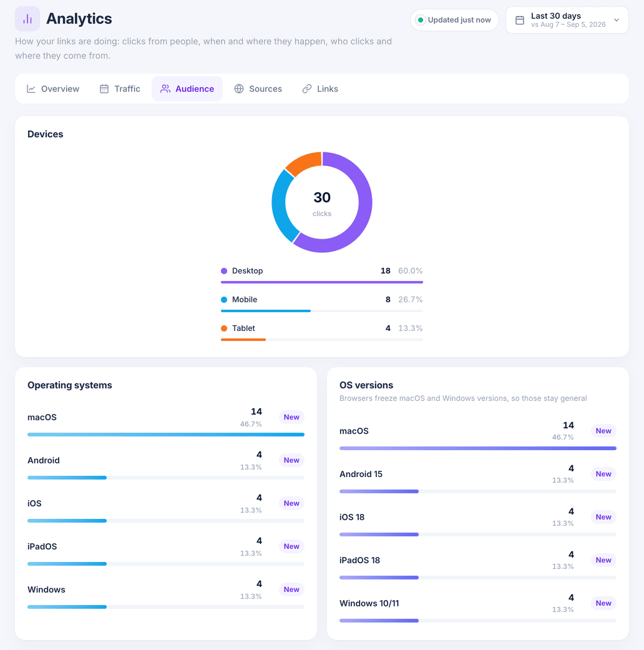
Task: Click the orange Tablet segment of donut chart
Action: click(x=306, y=162)
